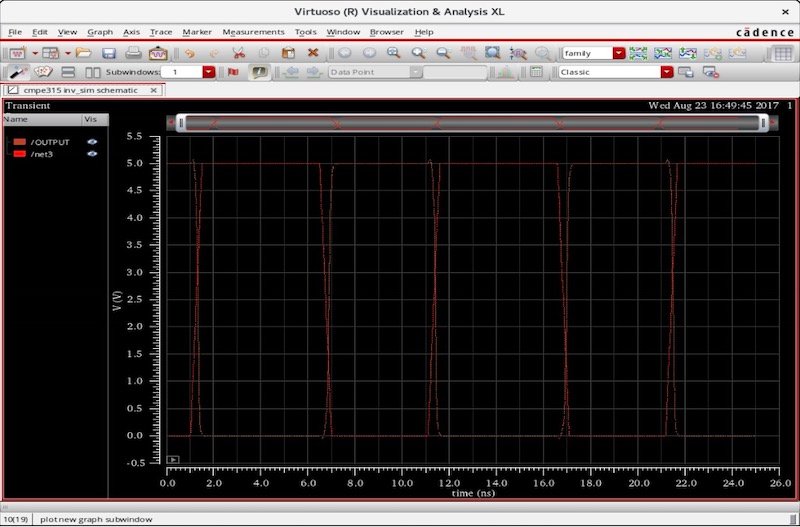The image size is (800, 527).
Task: Click the Cut scissors icon
Action: tap(238, 53)
